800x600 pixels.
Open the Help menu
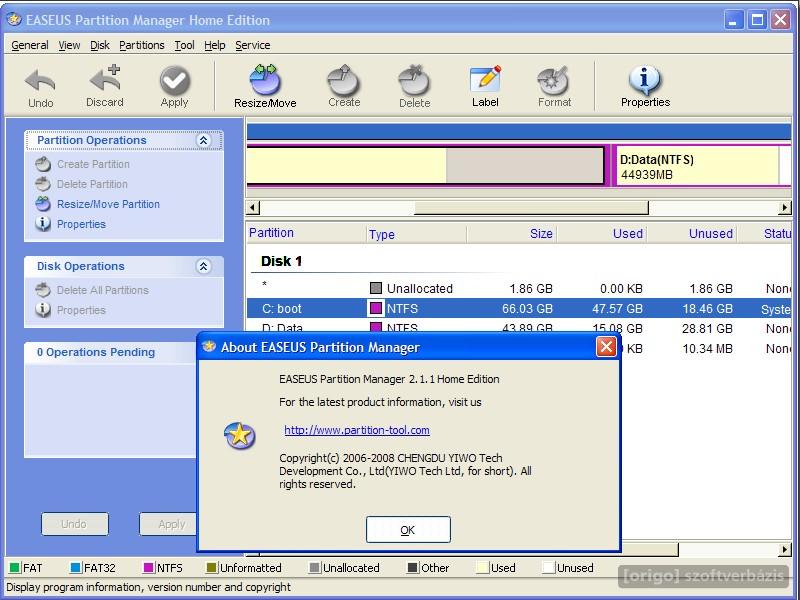215,45
